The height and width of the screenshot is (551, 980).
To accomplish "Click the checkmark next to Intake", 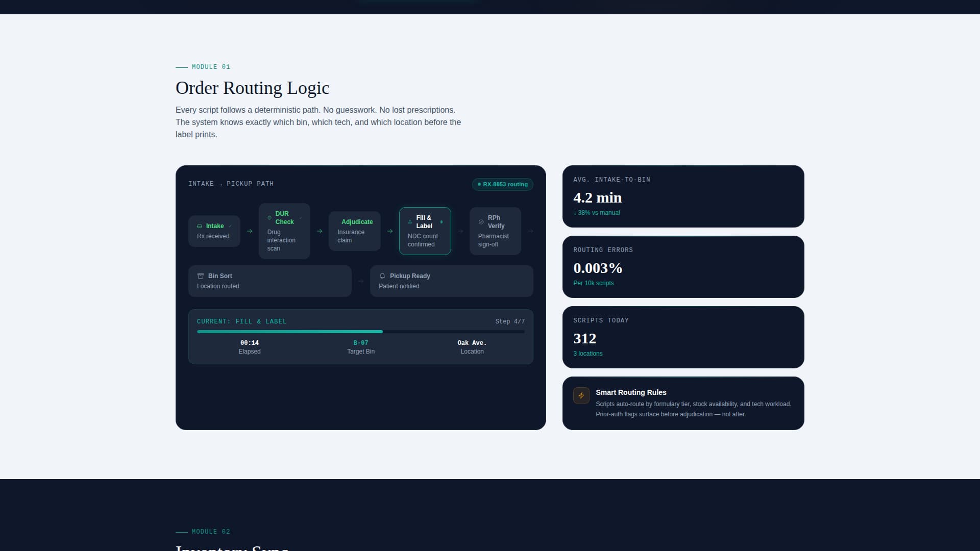I will 230,226.
